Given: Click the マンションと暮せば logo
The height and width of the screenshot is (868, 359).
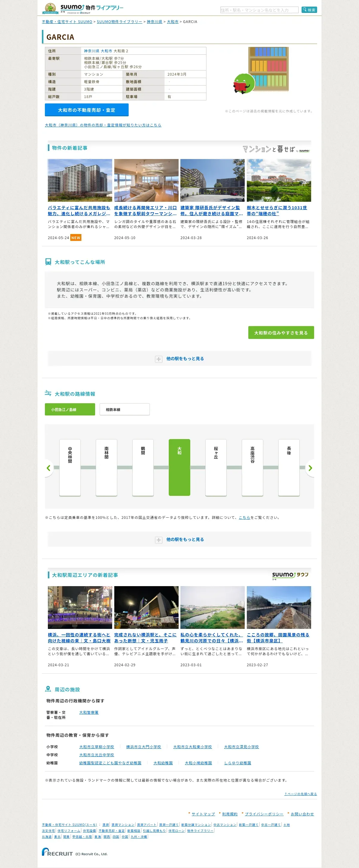Looking at the screenshot, I should [276, 149].
